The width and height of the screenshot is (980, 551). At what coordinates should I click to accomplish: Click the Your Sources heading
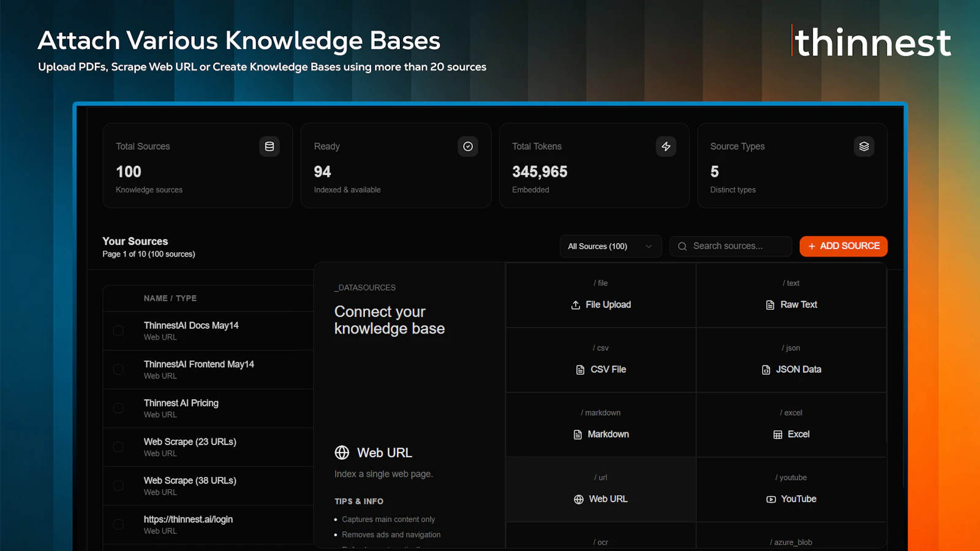135,241
